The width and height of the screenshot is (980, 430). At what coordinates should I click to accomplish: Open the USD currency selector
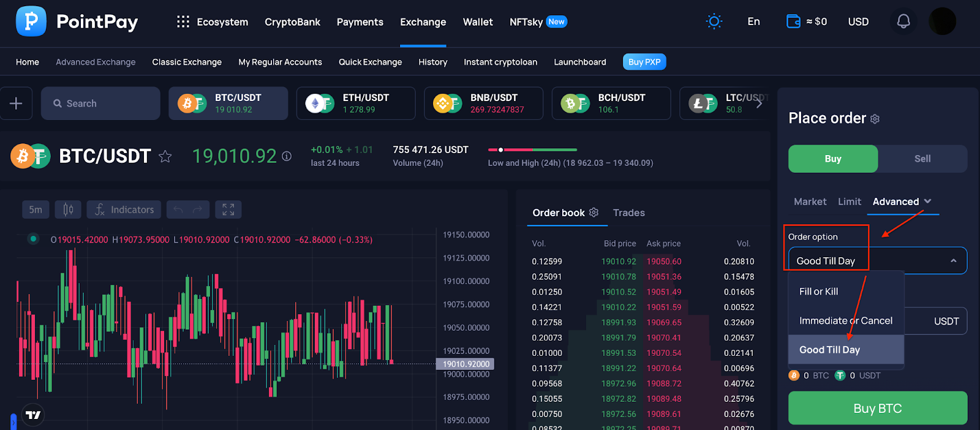[858, 21]
